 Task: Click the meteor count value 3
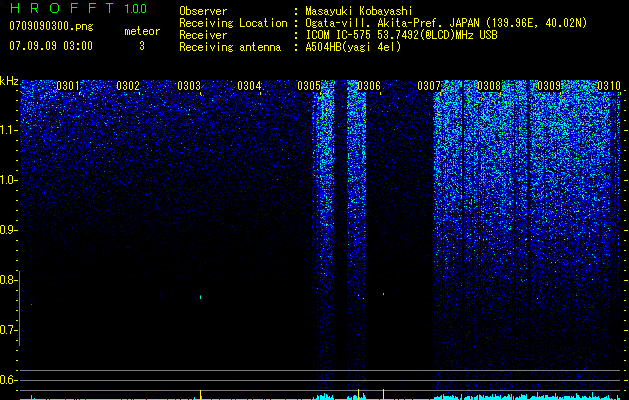(142, 46)
